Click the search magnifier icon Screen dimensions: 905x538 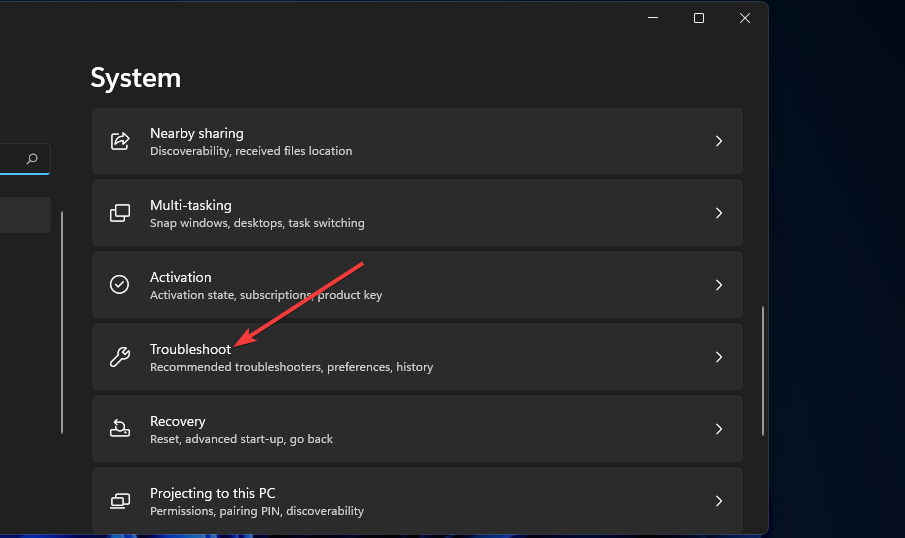click(x=33, y=159)
